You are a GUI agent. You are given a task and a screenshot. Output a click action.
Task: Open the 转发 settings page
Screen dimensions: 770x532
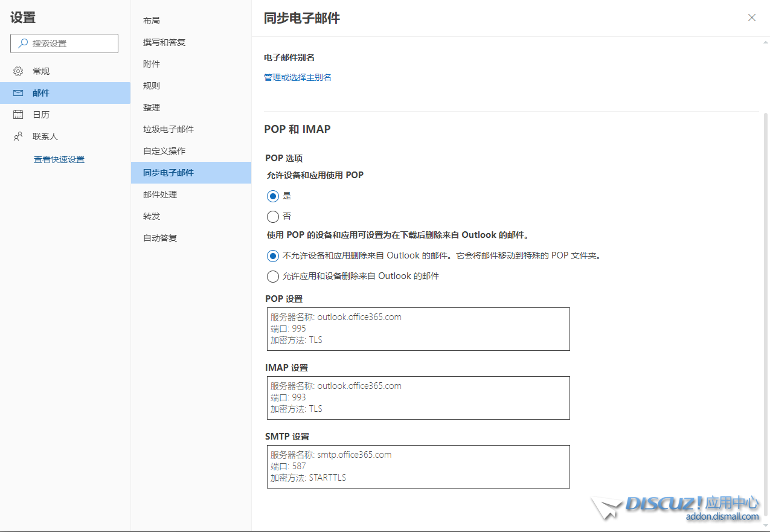[152, 216]
